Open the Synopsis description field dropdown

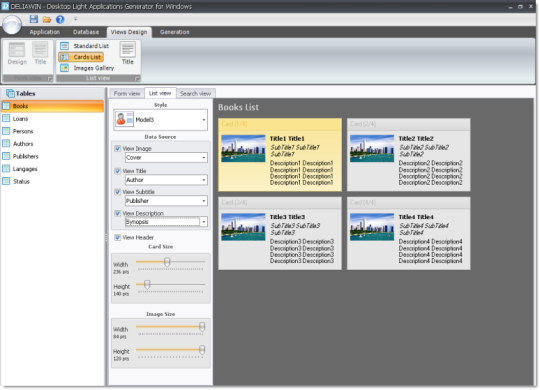pos(166,222)
